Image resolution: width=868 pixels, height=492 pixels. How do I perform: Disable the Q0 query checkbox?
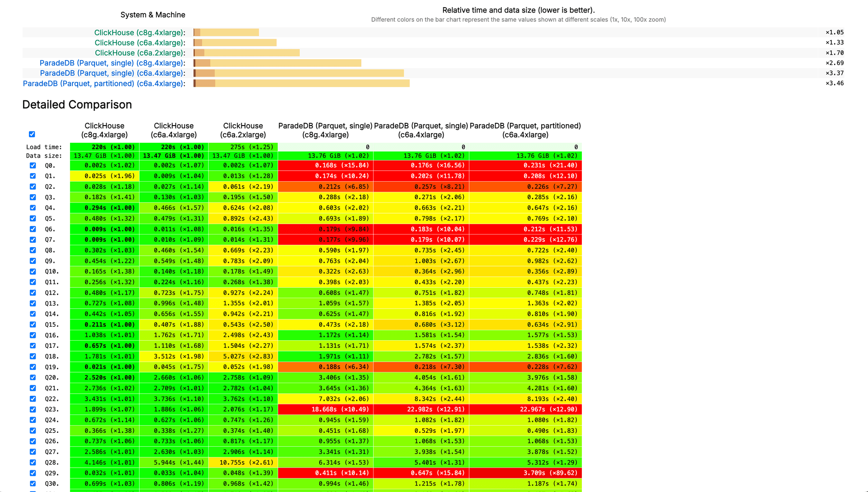[x=33, y=165]
